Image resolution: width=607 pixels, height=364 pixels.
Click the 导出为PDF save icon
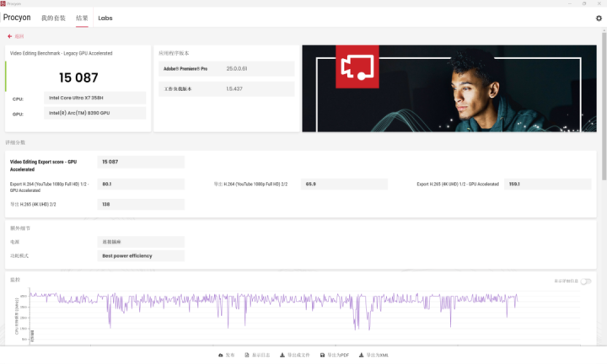320,356
